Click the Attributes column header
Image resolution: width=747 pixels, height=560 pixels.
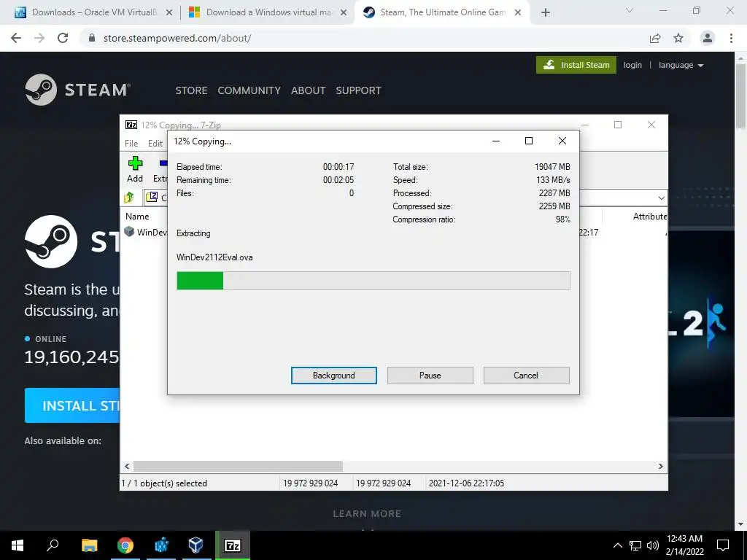(x=649, y=216)
